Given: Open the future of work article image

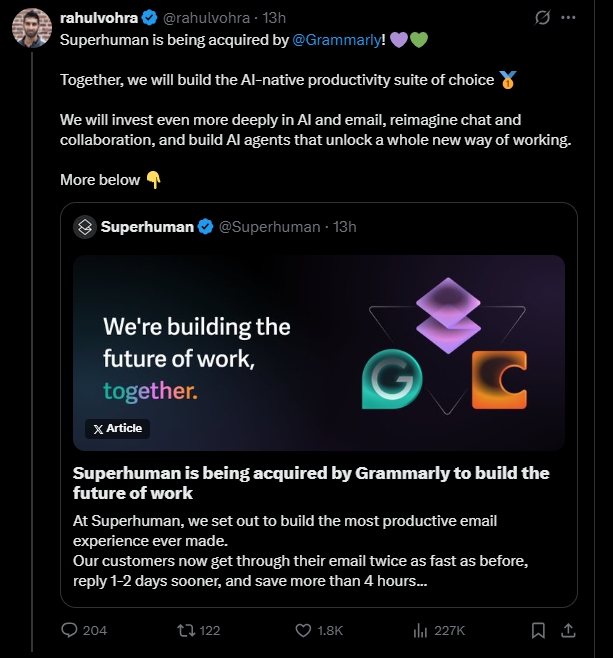Looking at the screenshot, I should (x=318, y=352).
